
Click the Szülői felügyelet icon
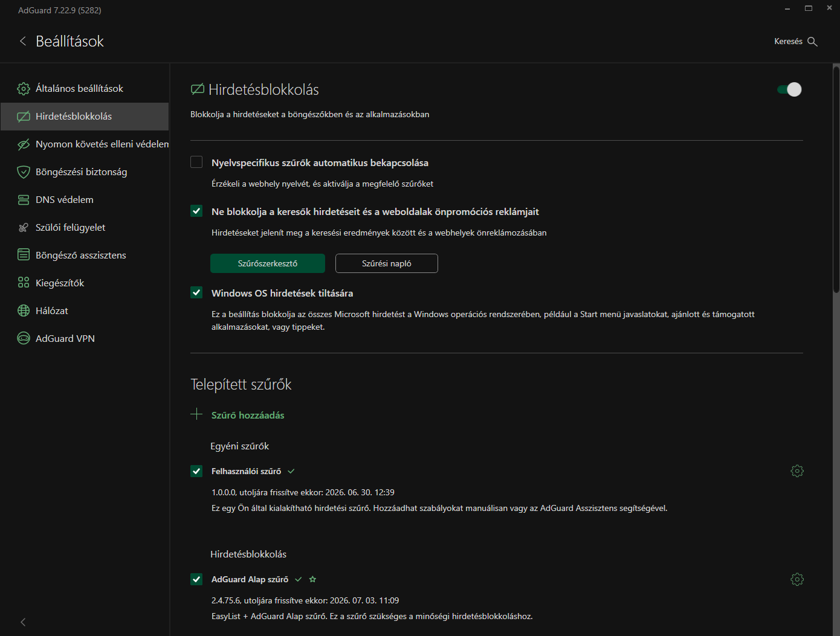pos(24,228)
